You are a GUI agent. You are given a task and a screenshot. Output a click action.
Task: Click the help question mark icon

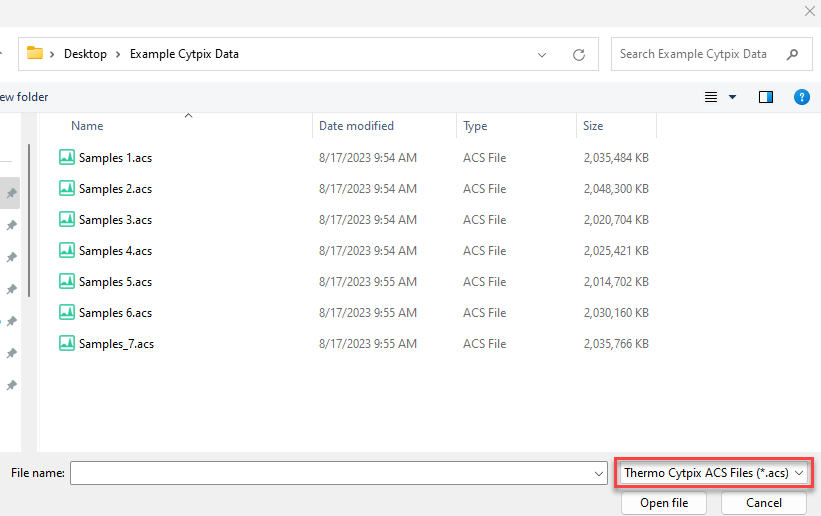click(x=801, y=97)
